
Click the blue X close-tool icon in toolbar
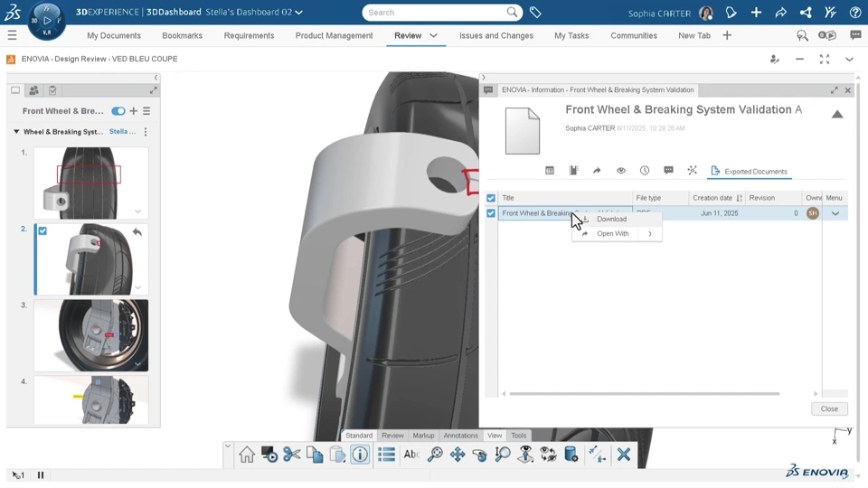point(624,455)
